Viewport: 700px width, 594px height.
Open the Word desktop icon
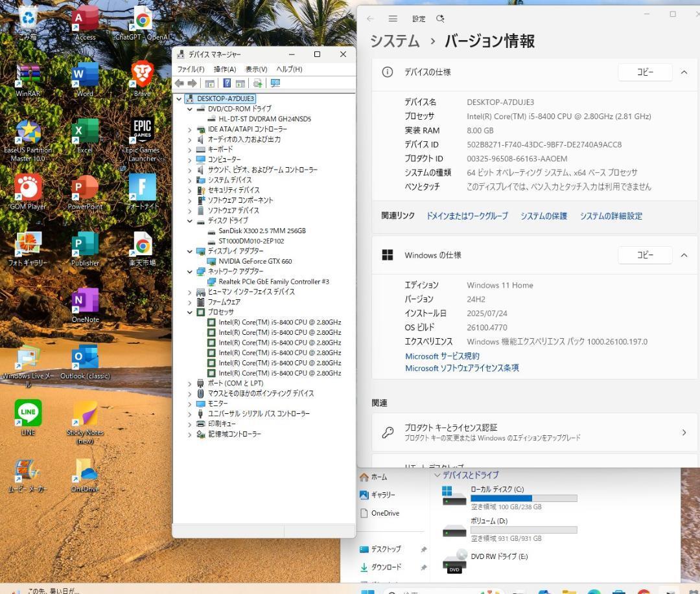click(x=85, y=80)
